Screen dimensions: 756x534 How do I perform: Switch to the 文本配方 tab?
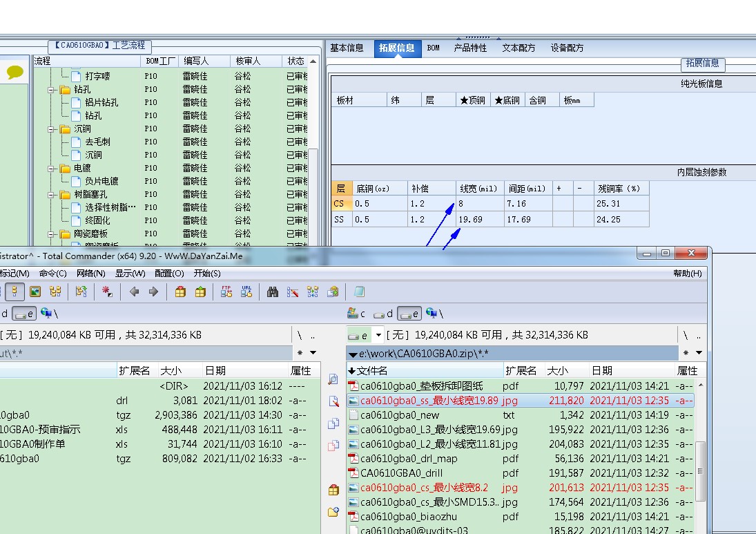point(518,48)
